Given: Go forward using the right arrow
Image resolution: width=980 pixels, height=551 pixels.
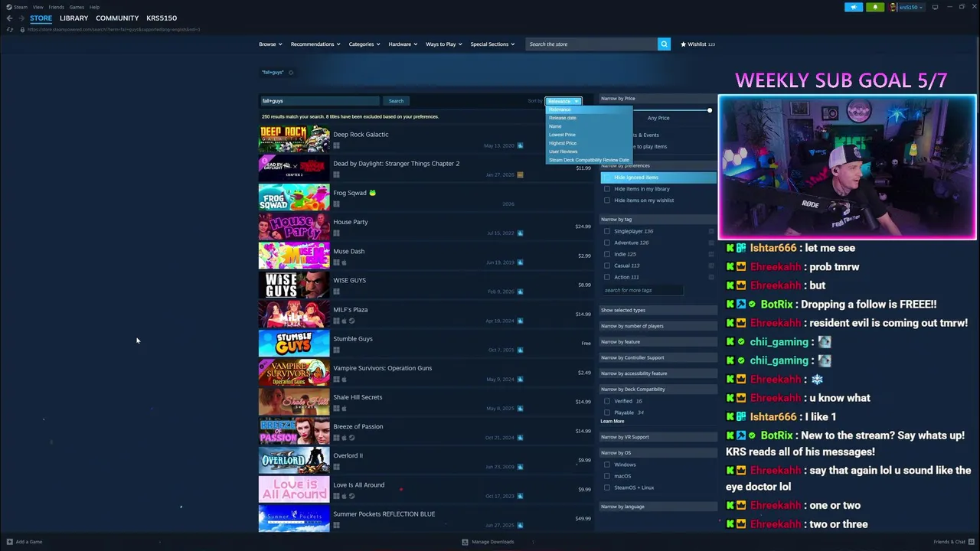Looking at the screenshot, I should [22, 18].
